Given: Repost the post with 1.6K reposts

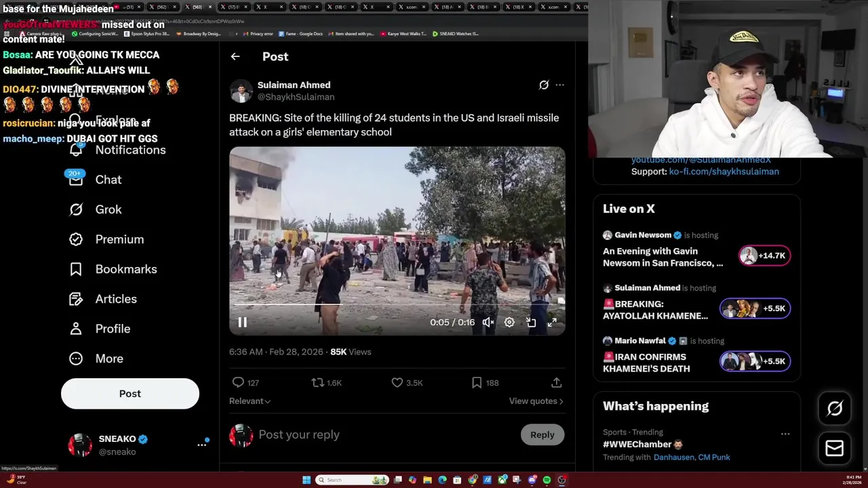Looking at the screenshot, I should click(317, 382).
